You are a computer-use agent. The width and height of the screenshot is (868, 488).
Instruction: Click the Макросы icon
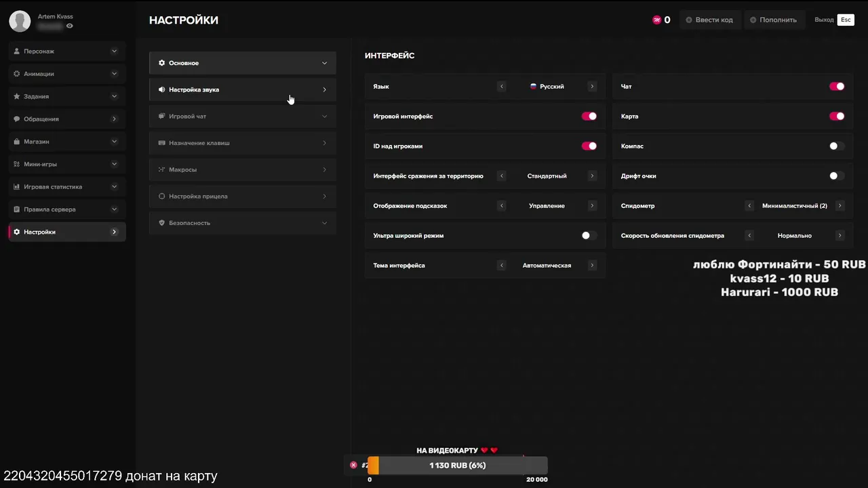(162, 169)
